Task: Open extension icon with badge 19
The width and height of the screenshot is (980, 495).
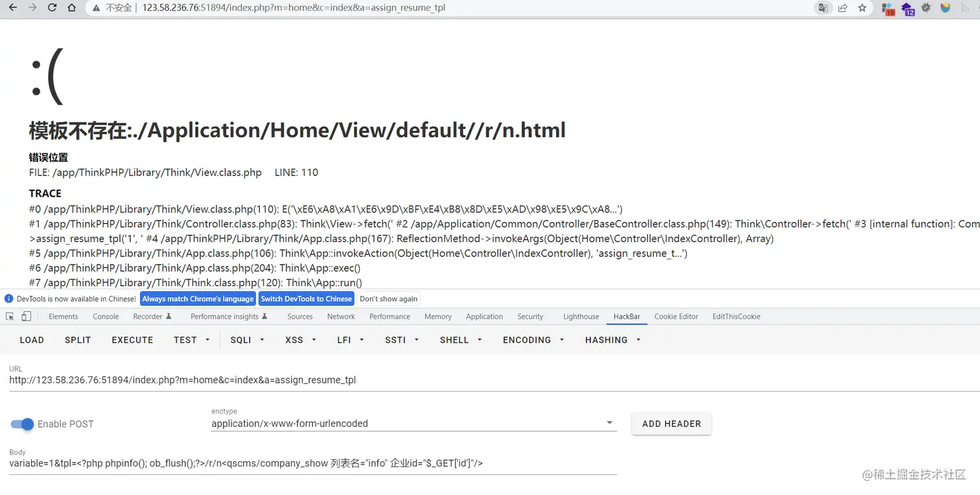Action: point(888,8)
